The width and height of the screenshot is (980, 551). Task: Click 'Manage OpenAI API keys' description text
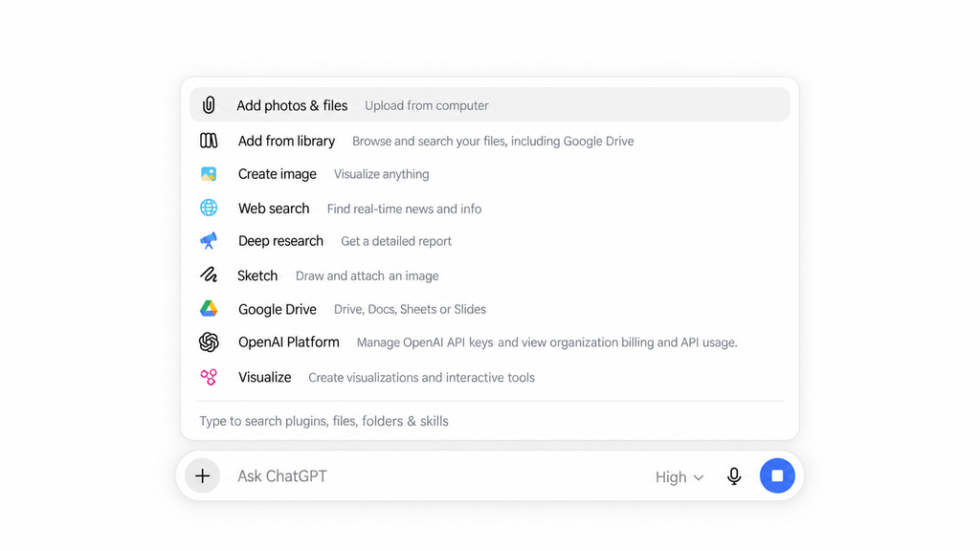click(546, 342)
